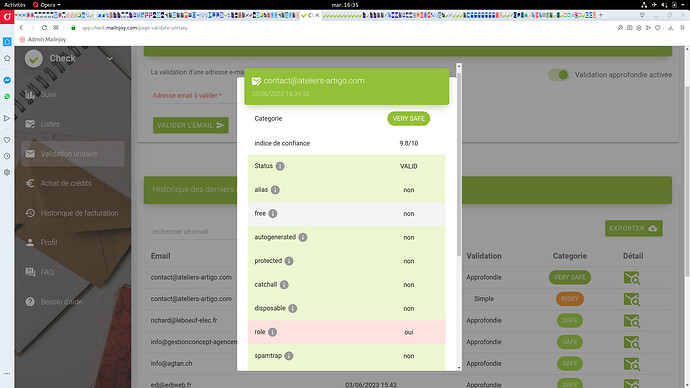Open the Opera application menu in top bar
This screenshot has height=388, width=690.
pyautogui.click(x=47, y=5)
